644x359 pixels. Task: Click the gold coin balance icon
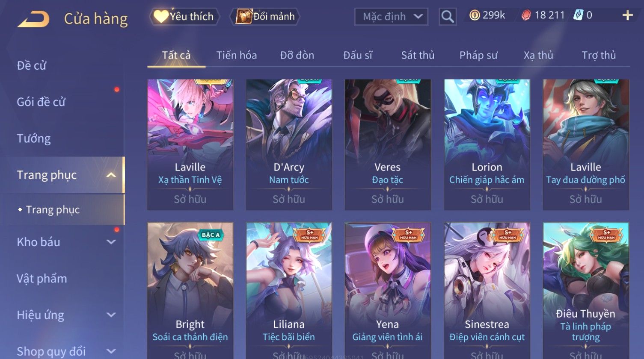coord(475,16)
